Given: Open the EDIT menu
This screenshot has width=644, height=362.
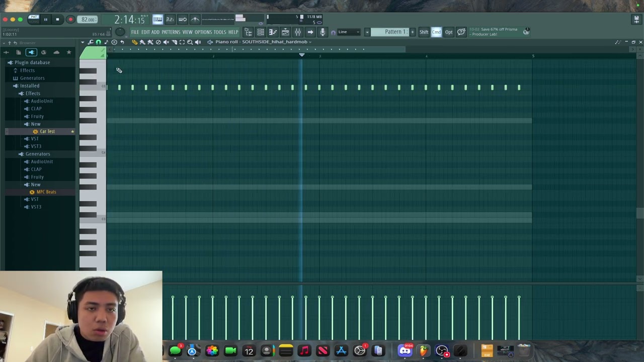Looking at the screenshot, I should (145, 32).
